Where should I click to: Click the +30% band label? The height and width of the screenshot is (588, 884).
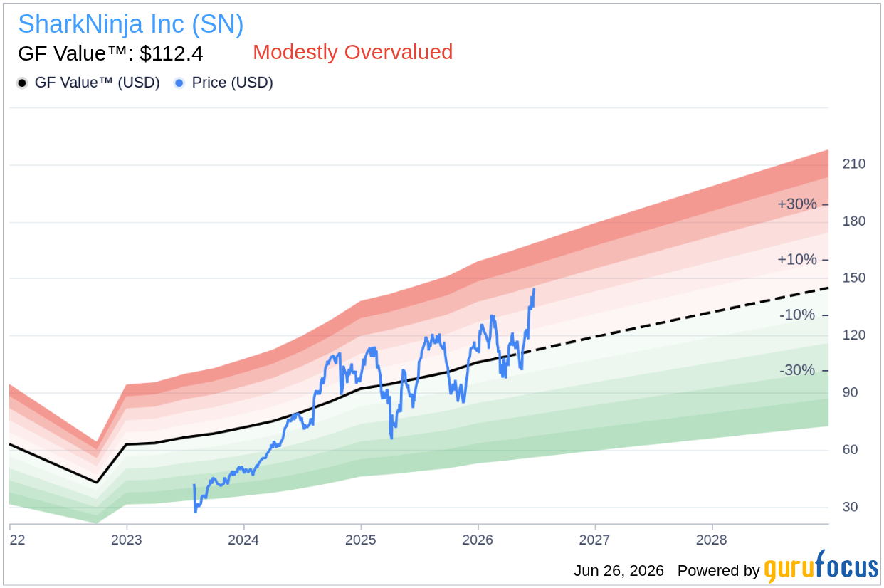[797, 204]
